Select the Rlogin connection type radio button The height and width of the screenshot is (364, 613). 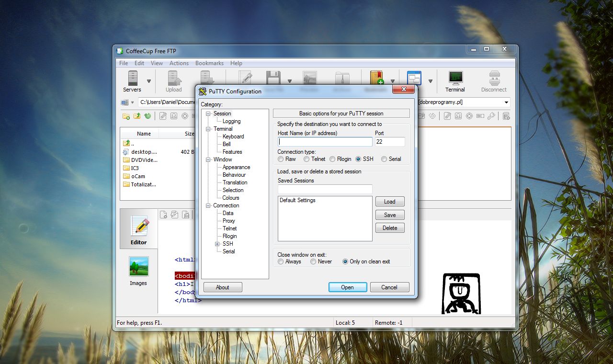[x=332, y=159]
